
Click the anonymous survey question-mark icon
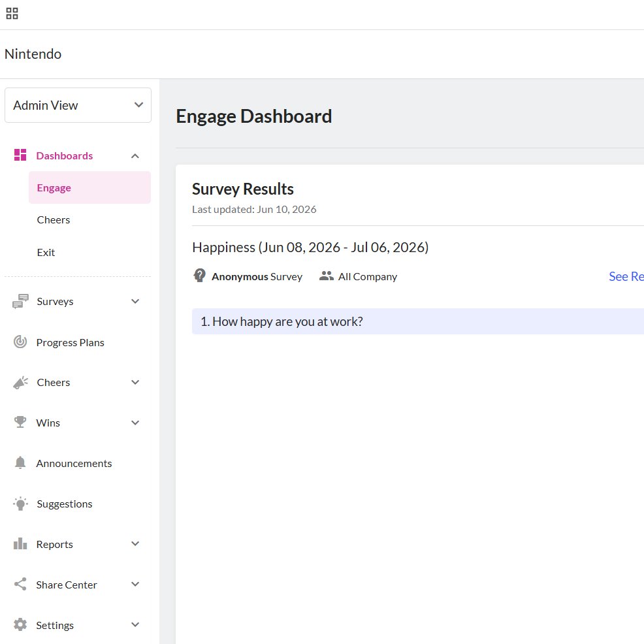click(x=200, y=276)
